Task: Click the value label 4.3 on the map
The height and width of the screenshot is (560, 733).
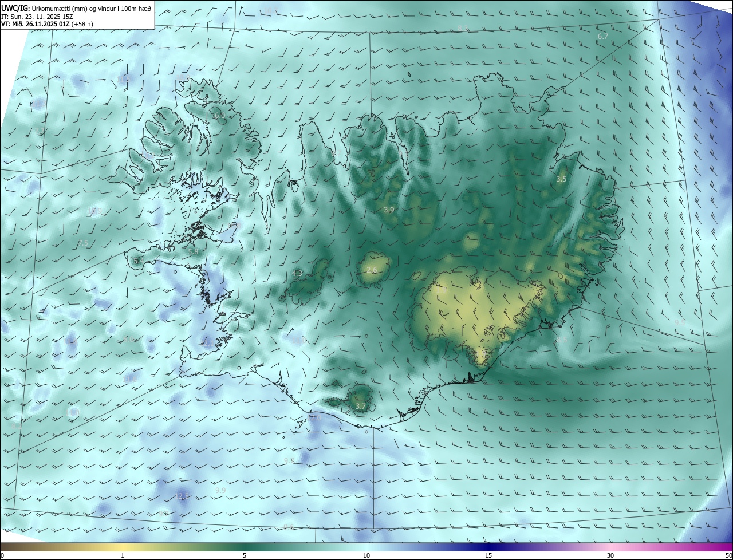Action: pyautogui.click(x=297, y=274)
